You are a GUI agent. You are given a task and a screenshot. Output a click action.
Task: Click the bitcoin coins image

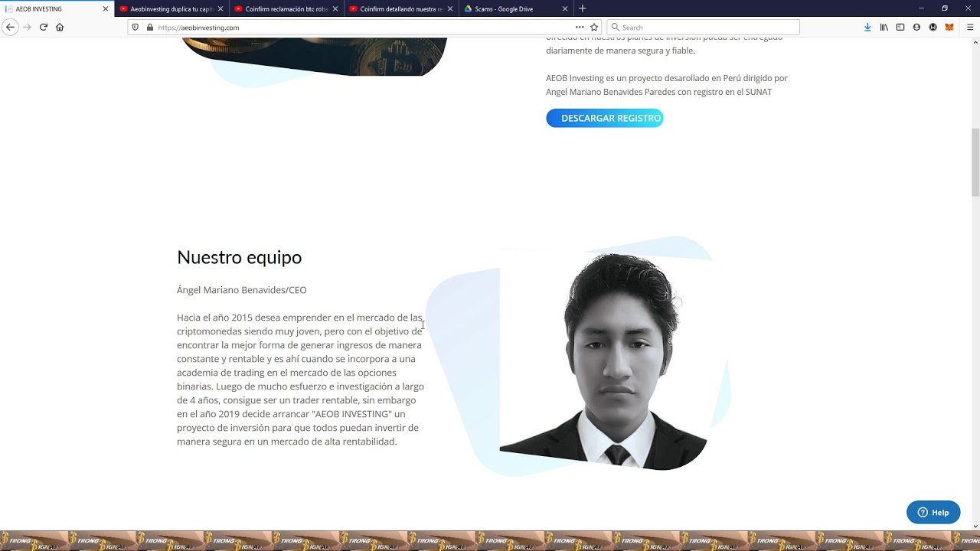tap(314, 57)
